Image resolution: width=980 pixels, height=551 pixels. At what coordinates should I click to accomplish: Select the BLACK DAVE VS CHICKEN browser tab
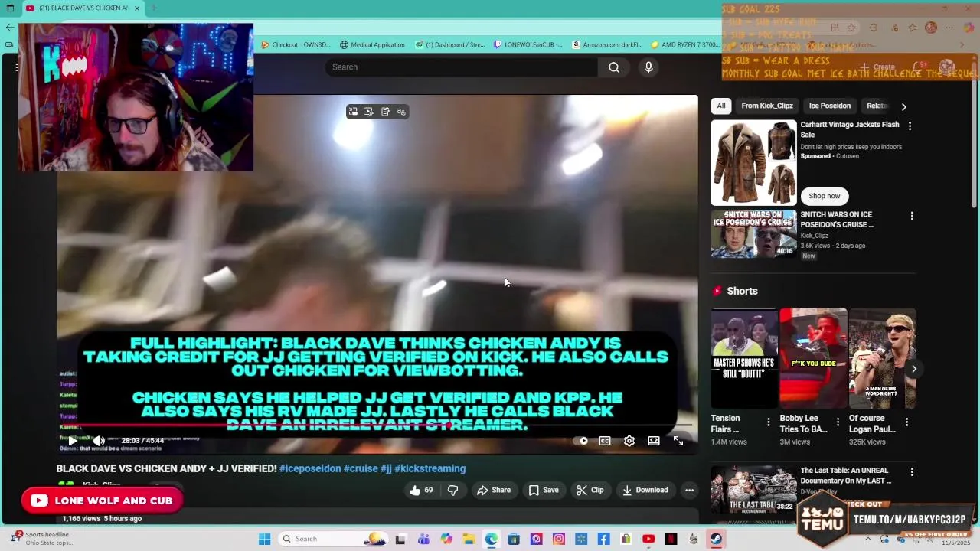[x=82, y=8]
